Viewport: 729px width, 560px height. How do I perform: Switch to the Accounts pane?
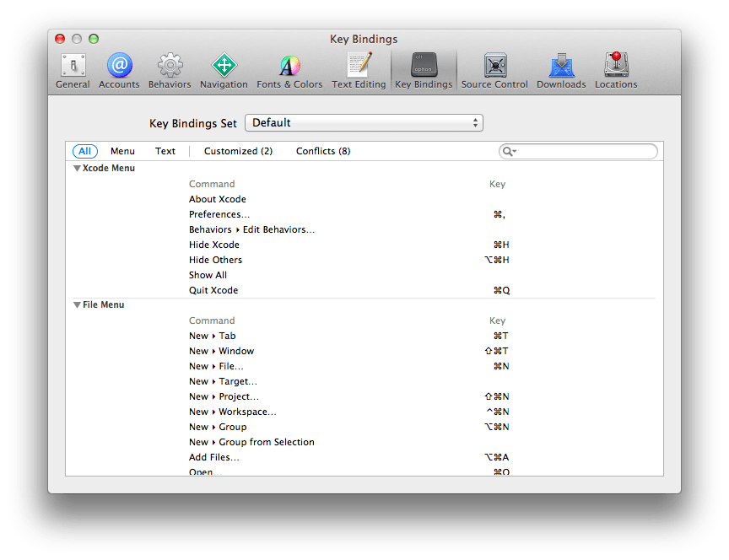tap(119, 69)
